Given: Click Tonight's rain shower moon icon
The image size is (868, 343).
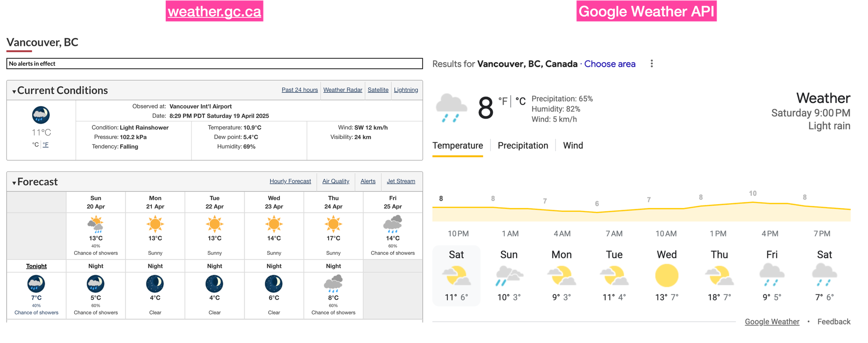Looking at the screenshot, I should click(36, 284).
